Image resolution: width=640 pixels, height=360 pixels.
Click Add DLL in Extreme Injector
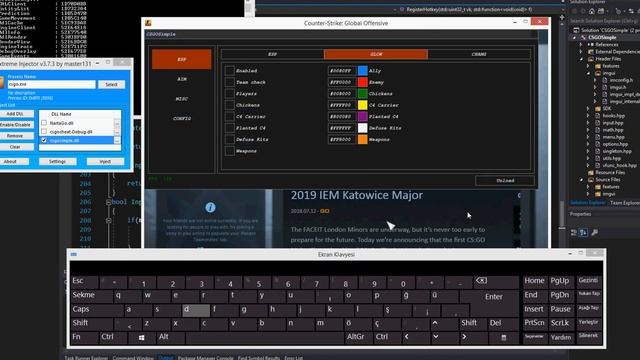click(x=15, y=114)
